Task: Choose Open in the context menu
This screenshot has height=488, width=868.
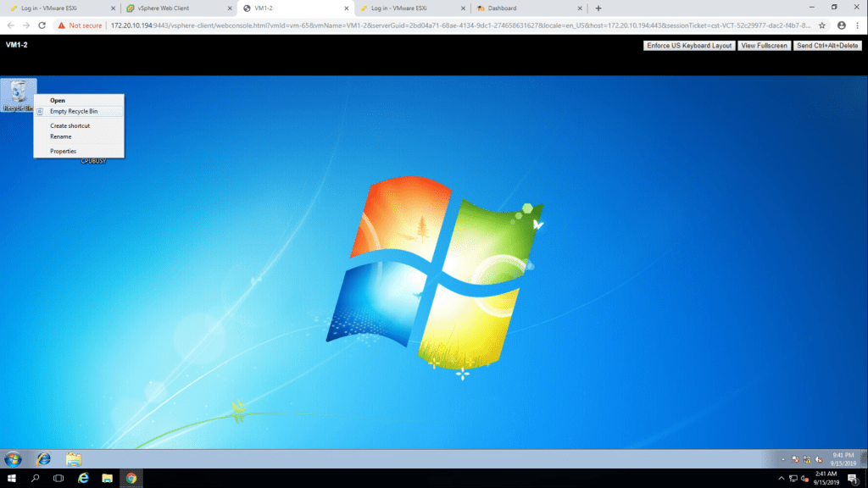Action: tap(58, 100)
